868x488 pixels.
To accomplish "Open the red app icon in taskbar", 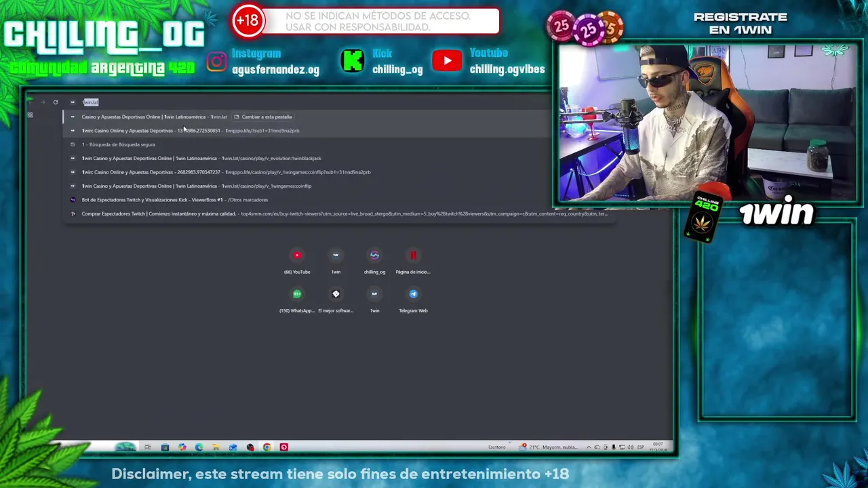I will 284,447.
